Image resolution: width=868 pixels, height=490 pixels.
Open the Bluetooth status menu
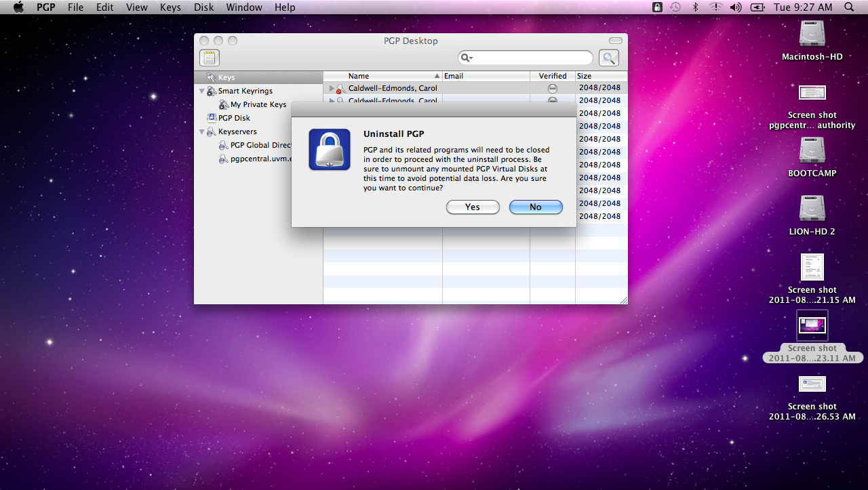(695, 7)
